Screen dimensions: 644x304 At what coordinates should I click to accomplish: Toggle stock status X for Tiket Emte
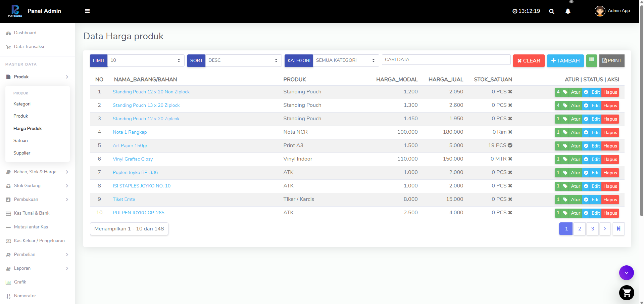[510, 199]
